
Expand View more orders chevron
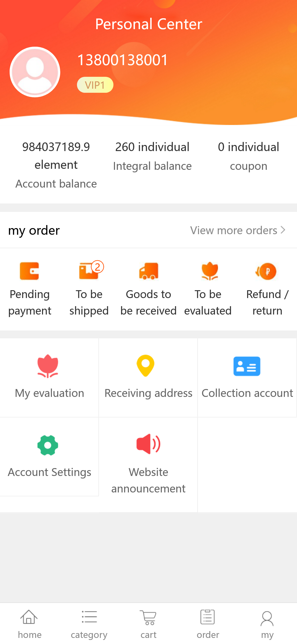pos(283,230)
